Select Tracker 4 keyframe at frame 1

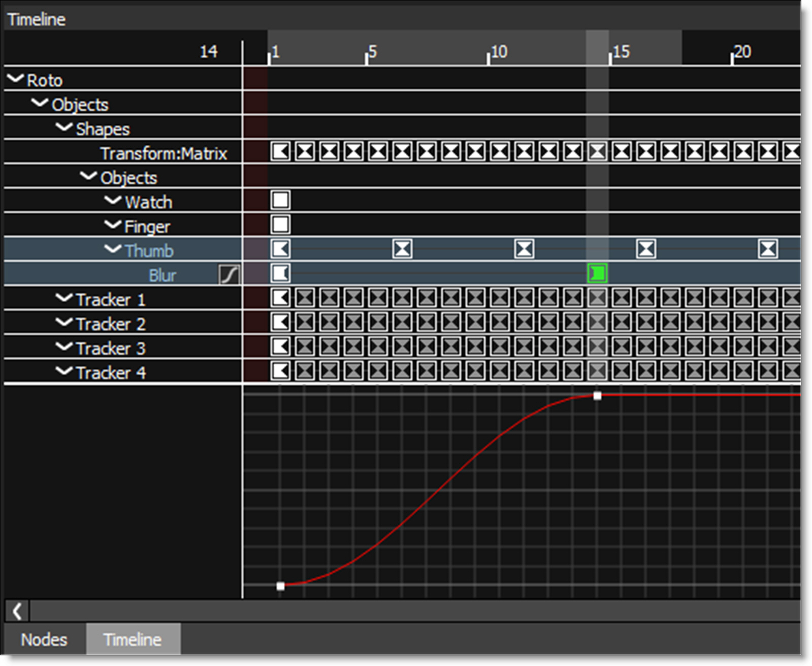click(x=280, y=371)
